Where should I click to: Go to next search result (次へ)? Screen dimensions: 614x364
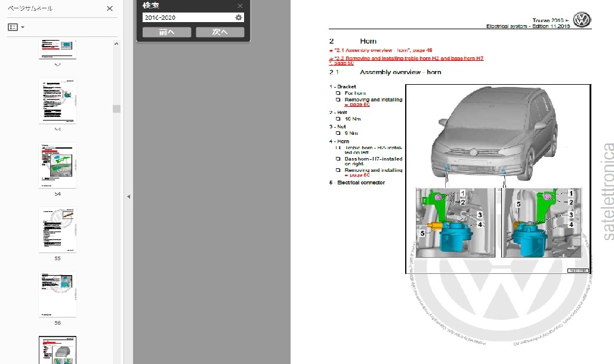[x=220, y=32]
